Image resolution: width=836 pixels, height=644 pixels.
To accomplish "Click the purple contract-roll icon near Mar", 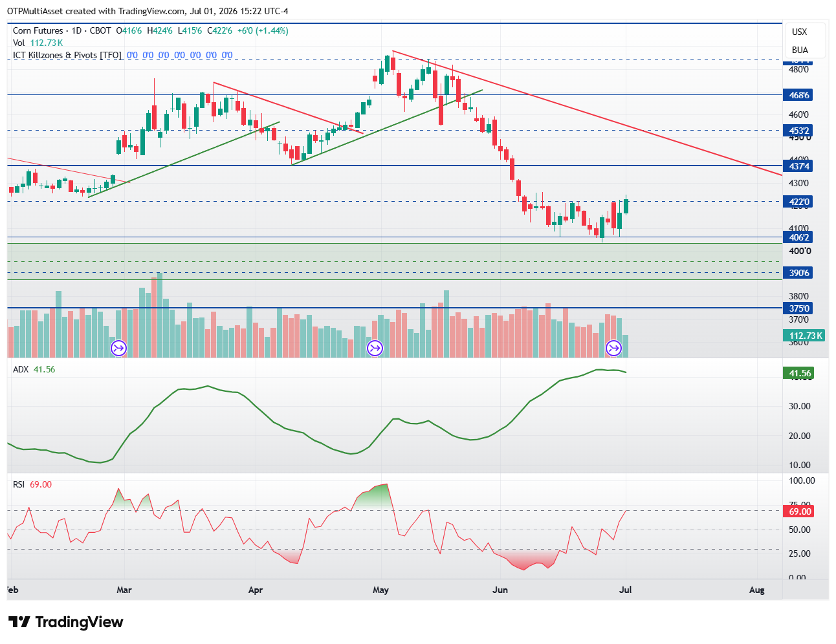I will coord(118,349).
